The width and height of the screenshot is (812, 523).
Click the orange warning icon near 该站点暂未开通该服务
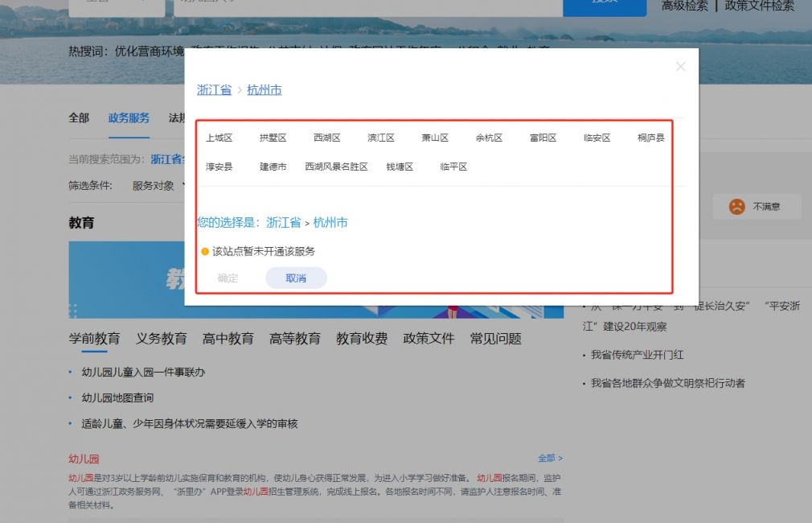pyautogui.click(x=204, y=251)
